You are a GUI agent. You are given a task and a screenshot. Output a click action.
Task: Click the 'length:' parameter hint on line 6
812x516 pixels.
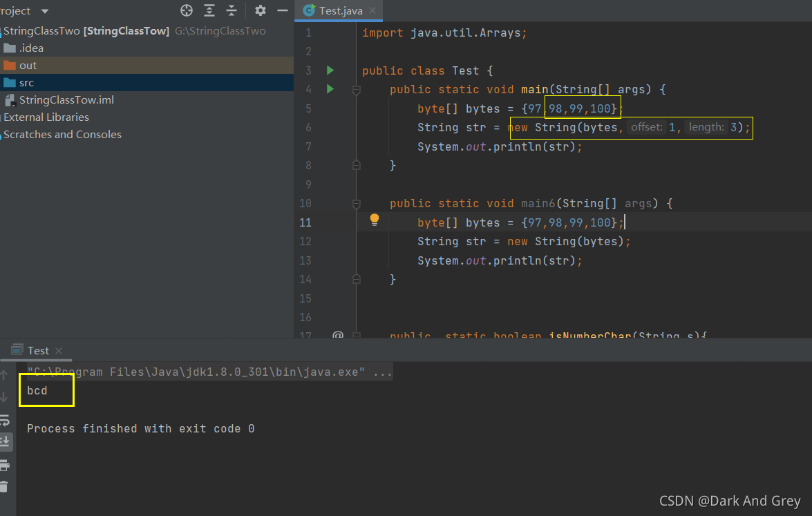pos(706,127)
